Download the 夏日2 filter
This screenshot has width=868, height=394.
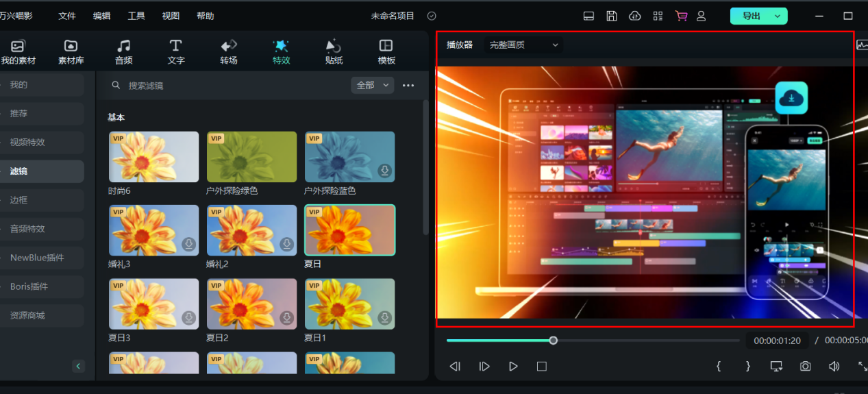click(286, 318)
